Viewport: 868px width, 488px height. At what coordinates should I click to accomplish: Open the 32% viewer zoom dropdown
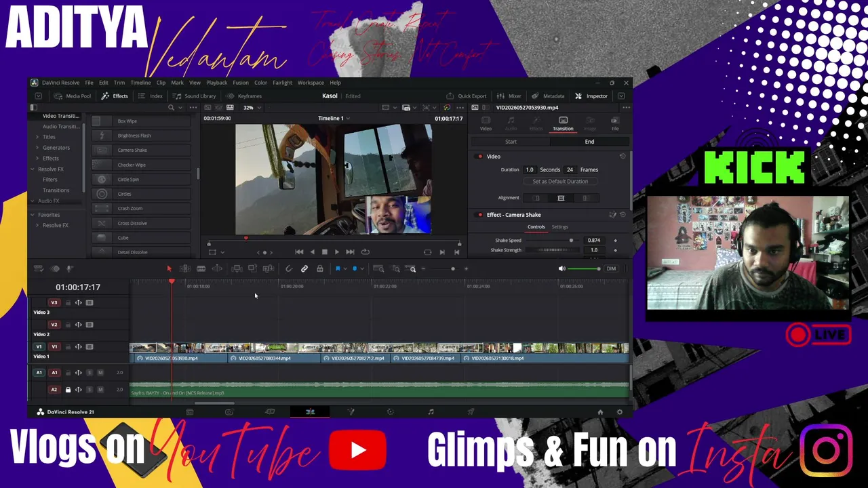tap(252, 108)
